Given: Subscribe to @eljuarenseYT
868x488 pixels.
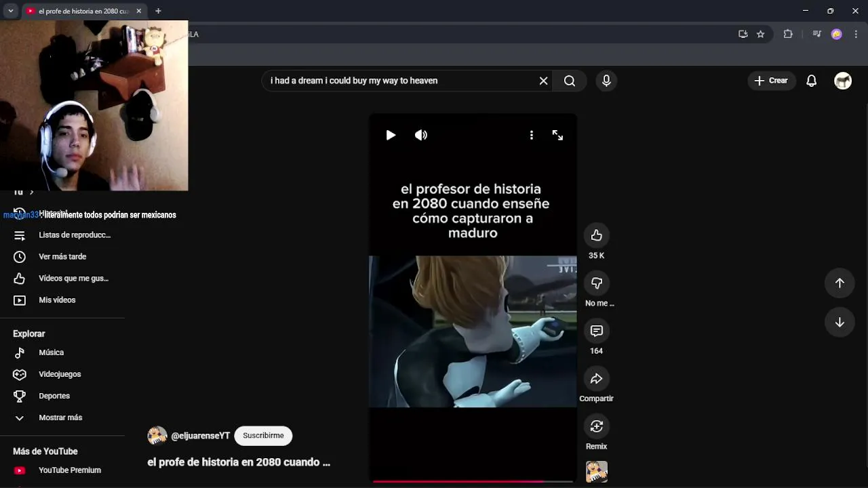Looking at the screenshot, I should tap(263, 436).
